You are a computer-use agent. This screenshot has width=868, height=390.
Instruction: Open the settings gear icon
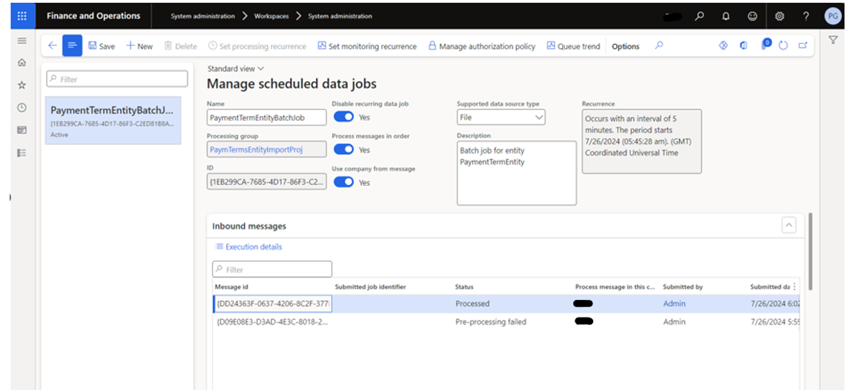(x=779, y=16)
